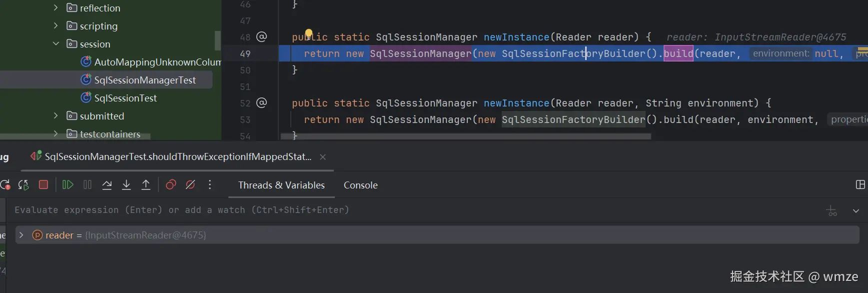
Task: Resume program with the green play icon
Action: coord(68,185)
